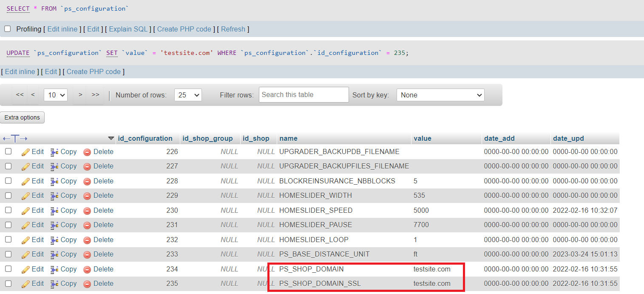Screen dimensions: 644x294
Task: Click Edit pencil icon for row 231
Action: click(x=26, y=225)
